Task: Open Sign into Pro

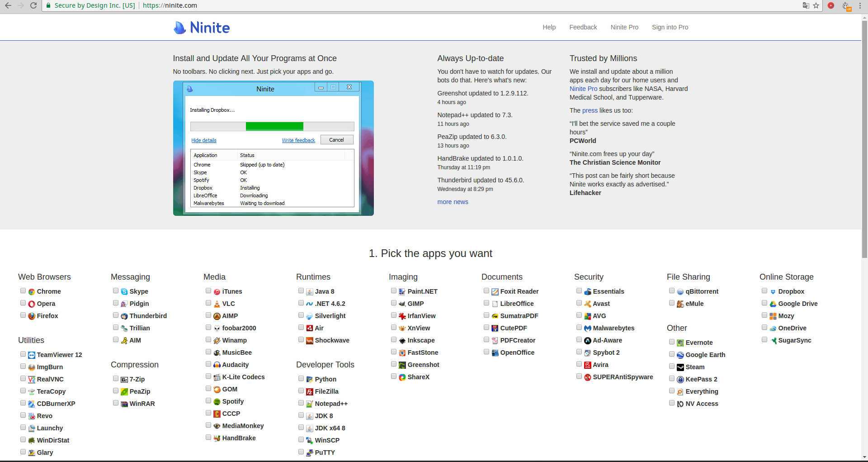Action: 670,27
